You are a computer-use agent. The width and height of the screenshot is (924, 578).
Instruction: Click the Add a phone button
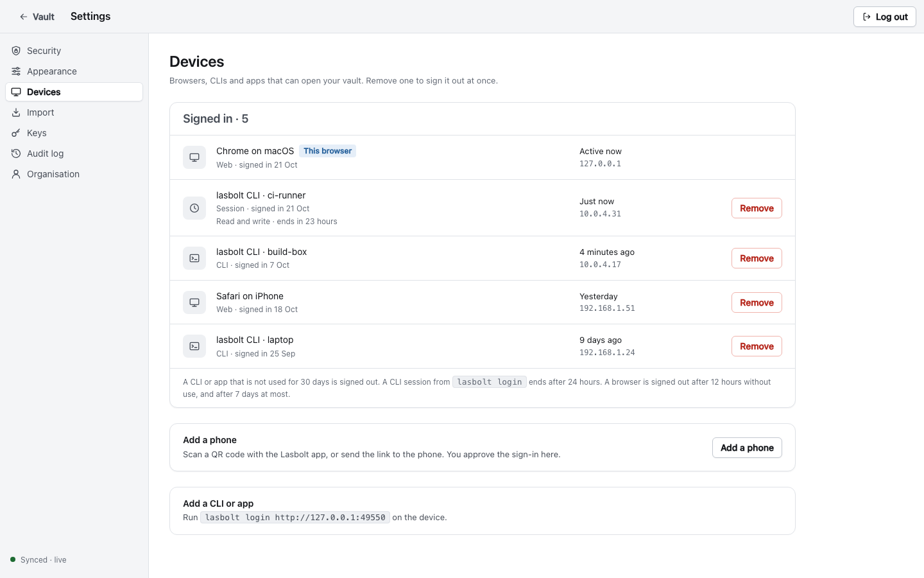click(747, 448)
